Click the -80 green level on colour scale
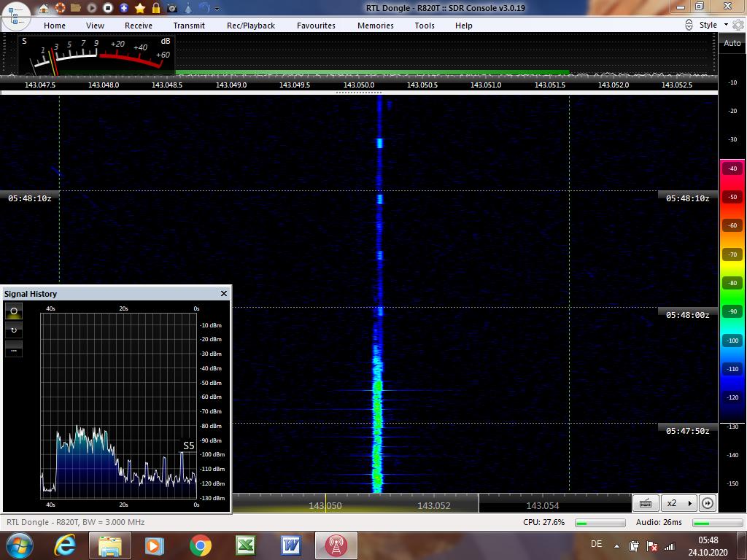 click(732, 283)
